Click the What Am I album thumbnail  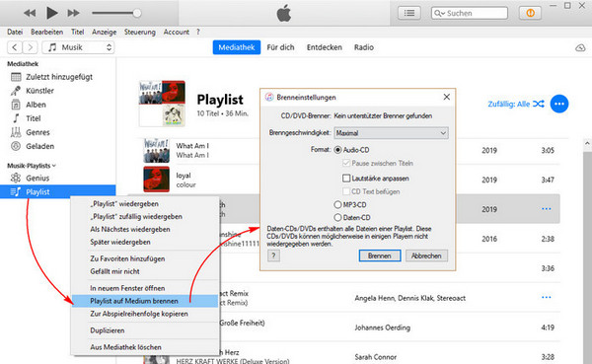coord(156,150)
